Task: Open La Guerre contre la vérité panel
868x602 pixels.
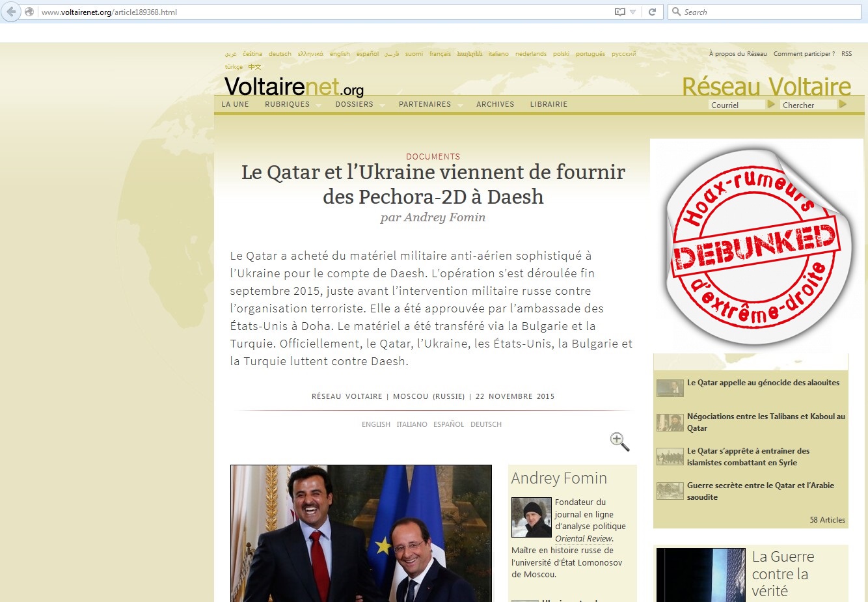Action: pyautogui.click(x=750, y=574)
